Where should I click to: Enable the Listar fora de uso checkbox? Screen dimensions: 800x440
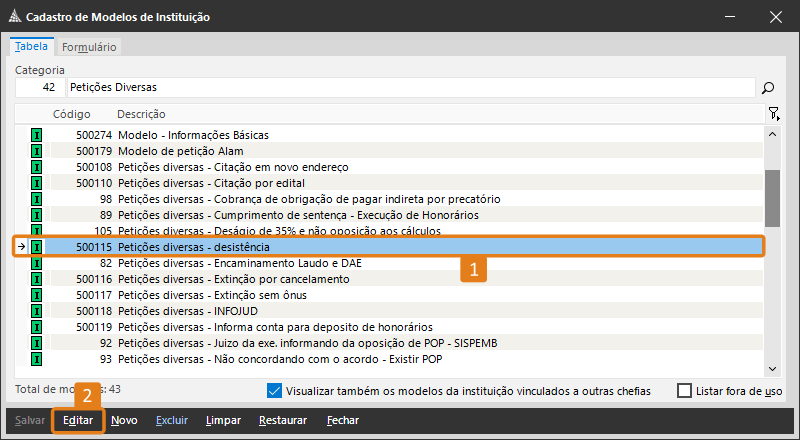684,391
